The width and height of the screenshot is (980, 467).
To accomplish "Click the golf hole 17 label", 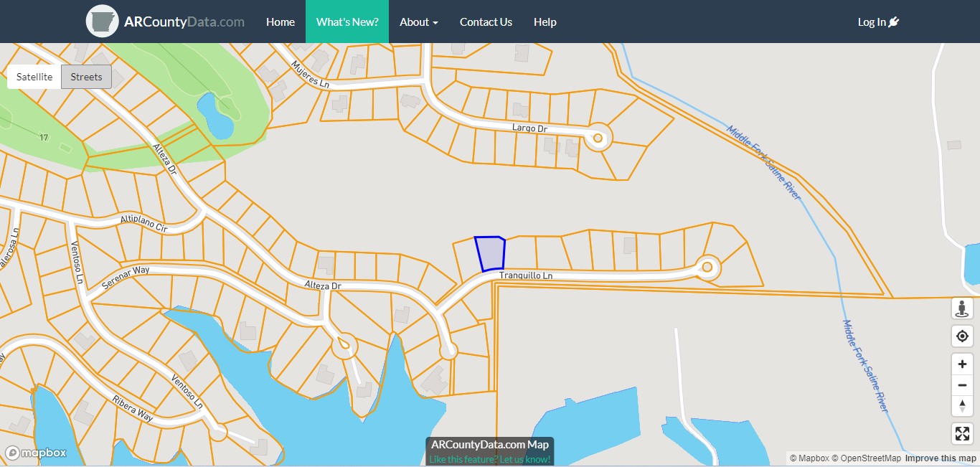I will [x=44, y=137].
